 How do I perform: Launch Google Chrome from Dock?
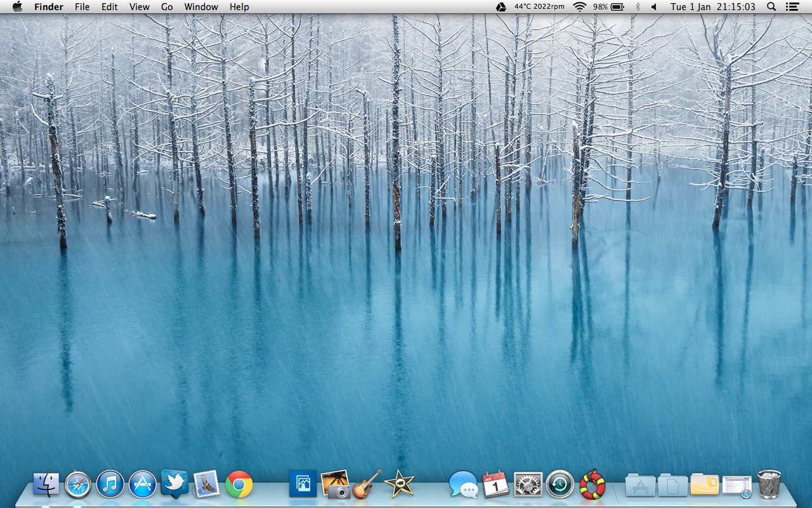click(x=239, y=485)
